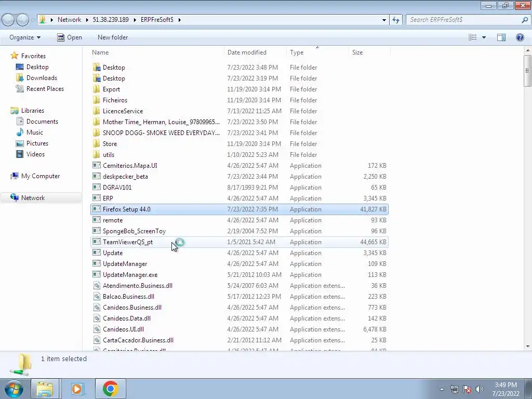Screen dimensions: 532x399
Task: Click the ERP application icon
Action: click(97, 198)
